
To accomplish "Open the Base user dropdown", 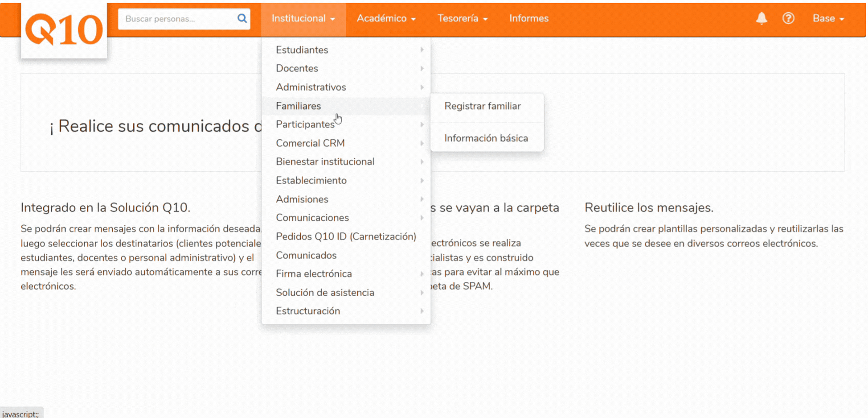I will [x=828, y=19].
